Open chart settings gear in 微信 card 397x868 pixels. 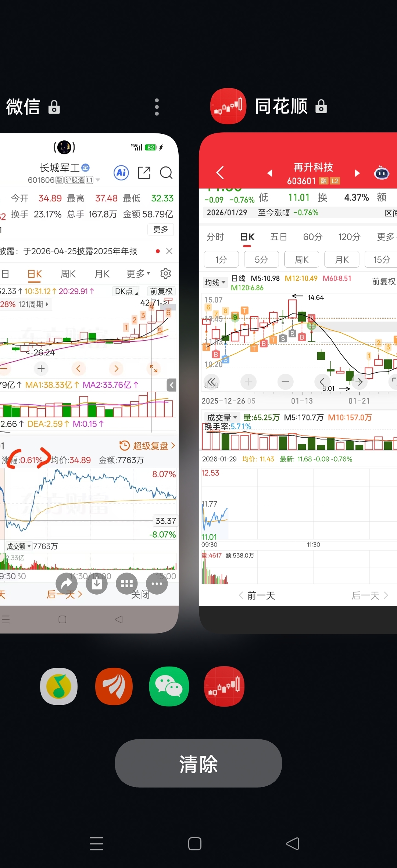[x=166, y=273]
